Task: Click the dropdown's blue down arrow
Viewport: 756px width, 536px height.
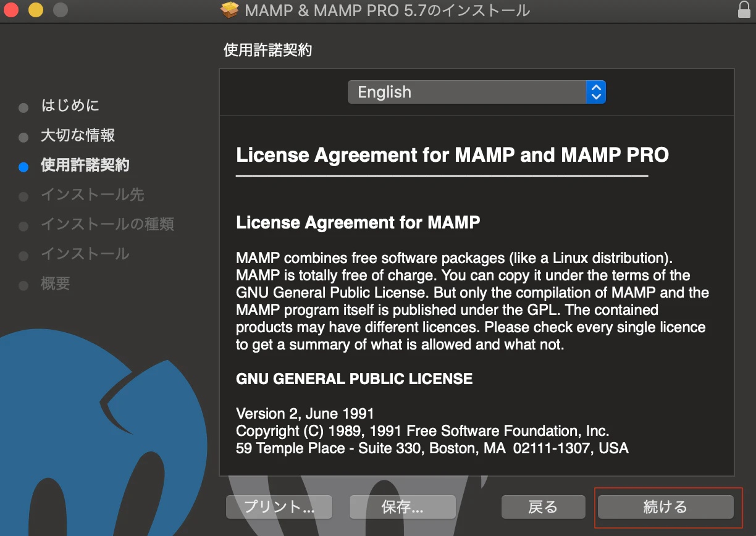Action: tap(596, 96)
